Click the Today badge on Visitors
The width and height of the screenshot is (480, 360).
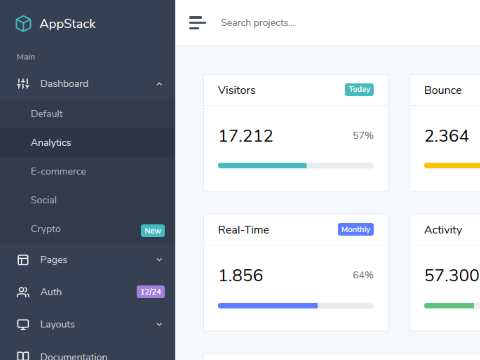click(x=359, y=89)
